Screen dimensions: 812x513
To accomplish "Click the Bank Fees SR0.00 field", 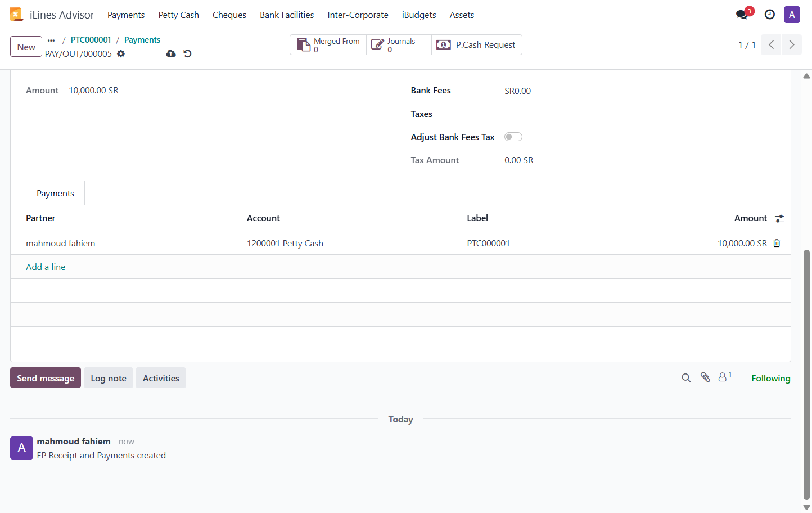I will pyautogui.click(x=518, y=91).
